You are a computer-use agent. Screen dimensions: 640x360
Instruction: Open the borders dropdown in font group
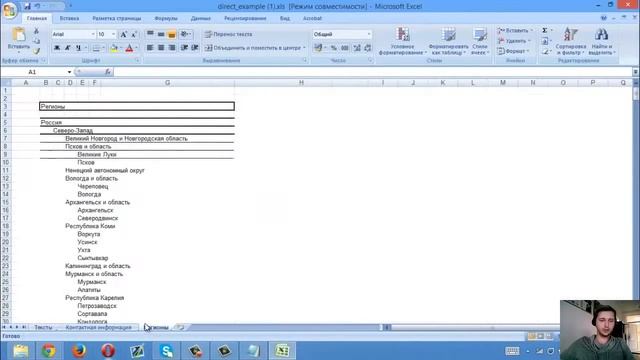tap(103, 48)
